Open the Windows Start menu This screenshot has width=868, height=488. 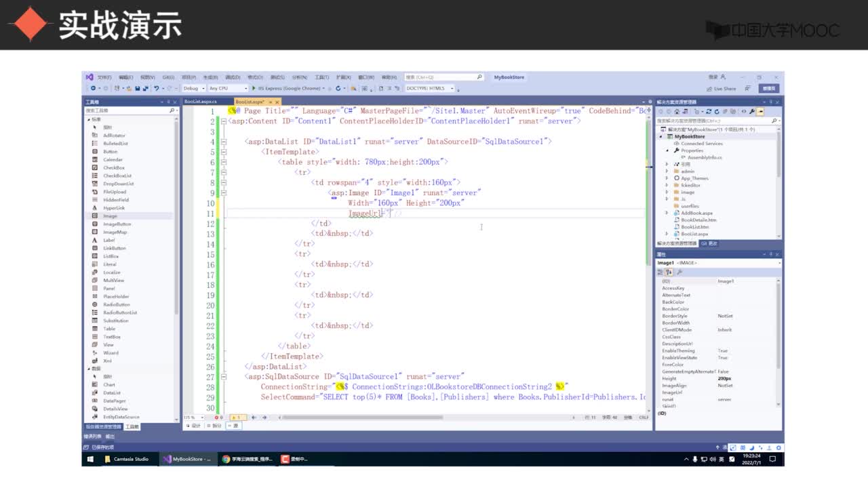click(x=90, y=459)
